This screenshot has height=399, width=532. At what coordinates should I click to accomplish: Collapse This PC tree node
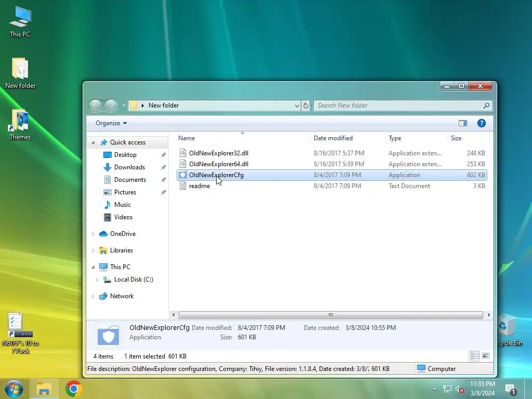tap(93, 267)
